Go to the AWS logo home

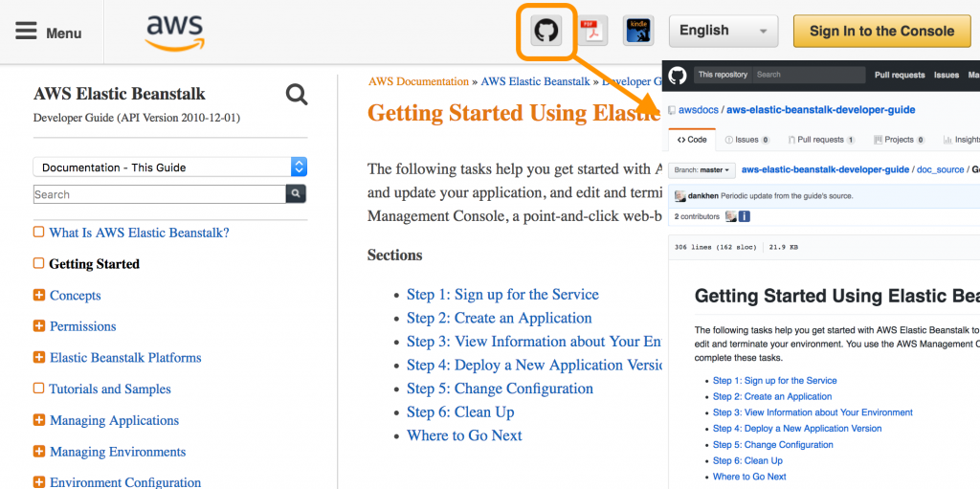point(175,32)
